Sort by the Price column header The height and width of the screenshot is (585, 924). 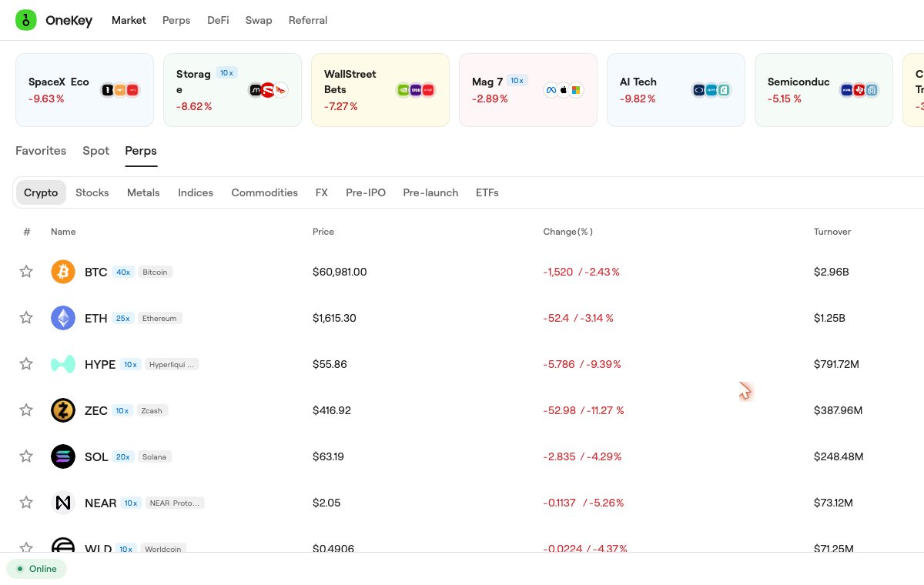323,232
